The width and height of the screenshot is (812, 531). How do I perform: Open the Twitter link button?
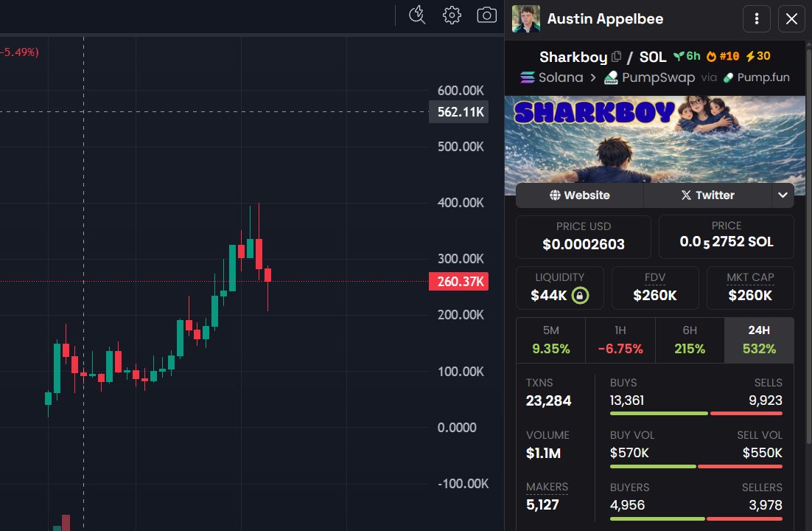[x=708, y=195]
